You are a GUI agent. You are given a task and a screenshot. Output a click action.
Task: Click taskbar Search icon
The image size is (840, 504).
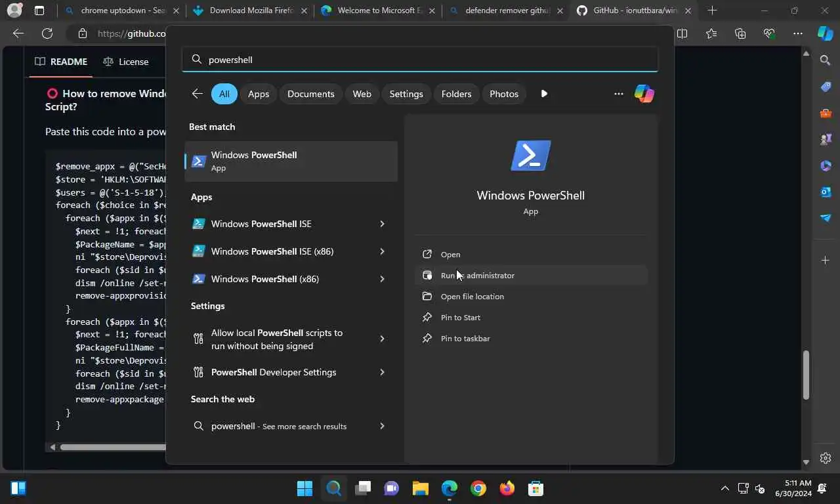pyautogui.click(x=333, y=488)
